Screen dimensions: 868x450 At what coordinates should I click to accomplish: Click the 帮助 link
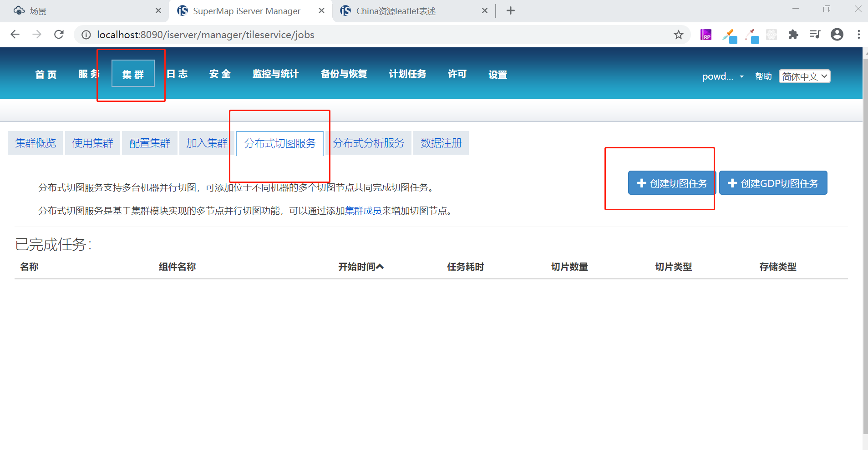pyautogui.click(x=763, y=76)
